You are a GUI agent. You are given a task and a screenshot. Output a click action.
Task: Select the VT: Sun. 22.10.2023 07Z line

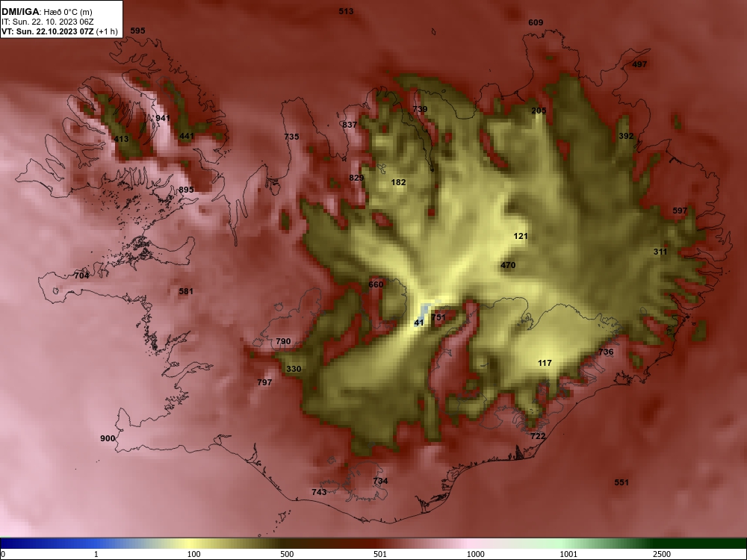[x=60, y=31]
